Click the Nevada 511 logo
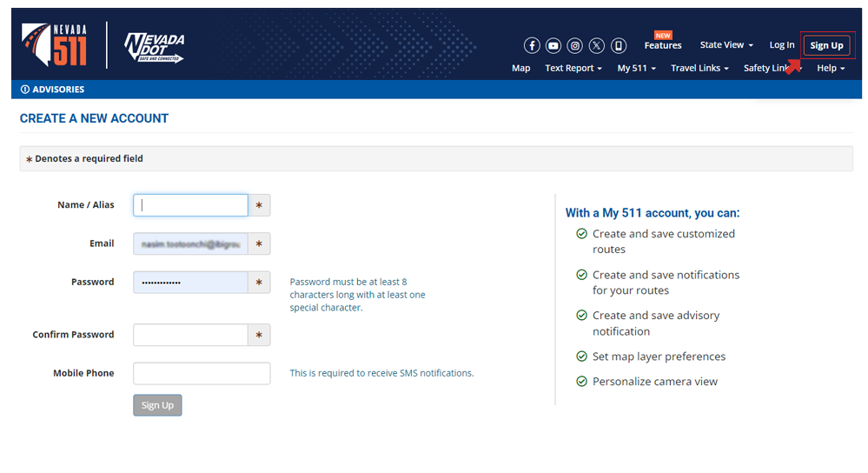The height and width of the screenshot is (473, 868). [55, 44]
